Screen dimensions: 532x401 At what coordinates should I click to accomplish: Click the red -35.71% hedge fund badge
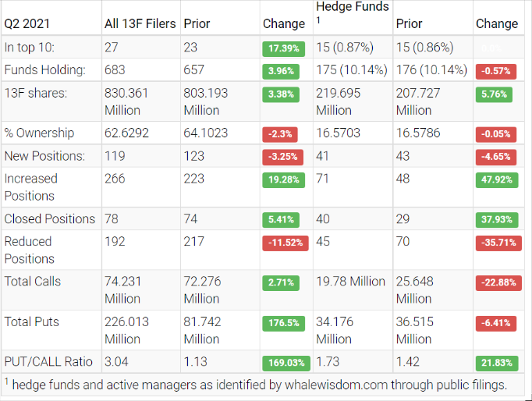coord(496,243)
